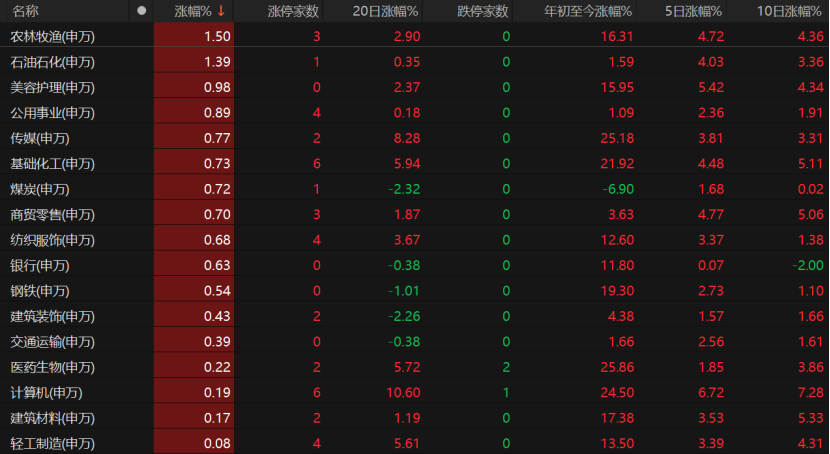The width and height of the screenshot is (830, 454).
Task: Click 10日涨幅 value 5.11 for 基础化工
Action: (811, 164)
